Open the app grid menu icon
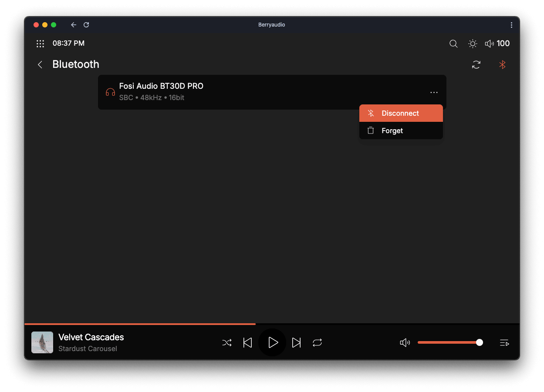This screenshot has width=544, height=392. 40,44
